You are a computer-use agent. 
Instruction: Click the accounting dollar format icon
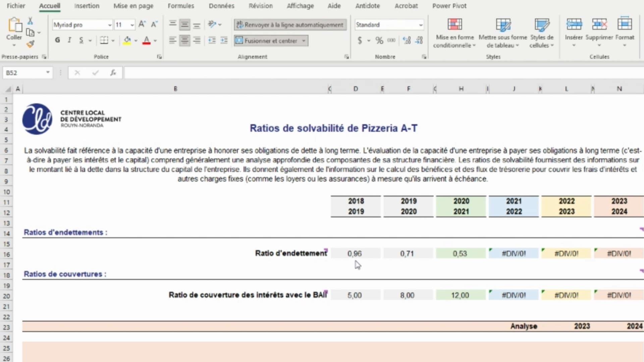click(x=360, y=41)
